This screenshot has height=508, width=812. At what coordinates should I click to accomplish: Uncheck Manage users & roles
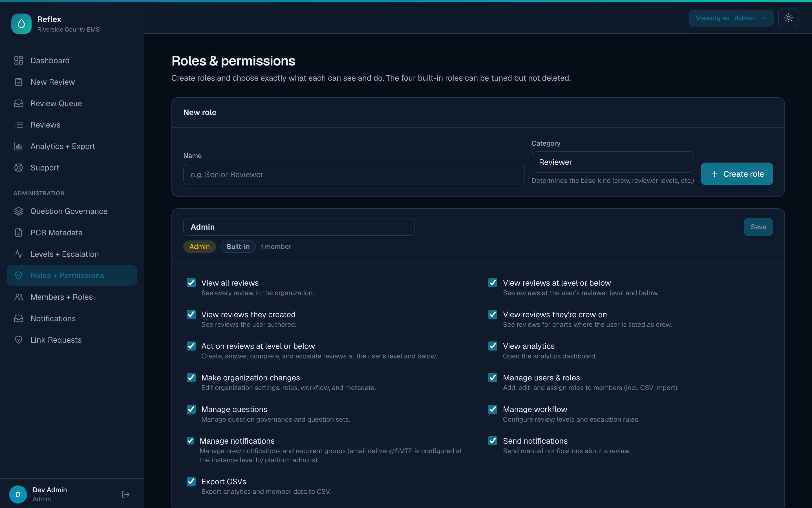pyautogui.click(x=493, y=378)
